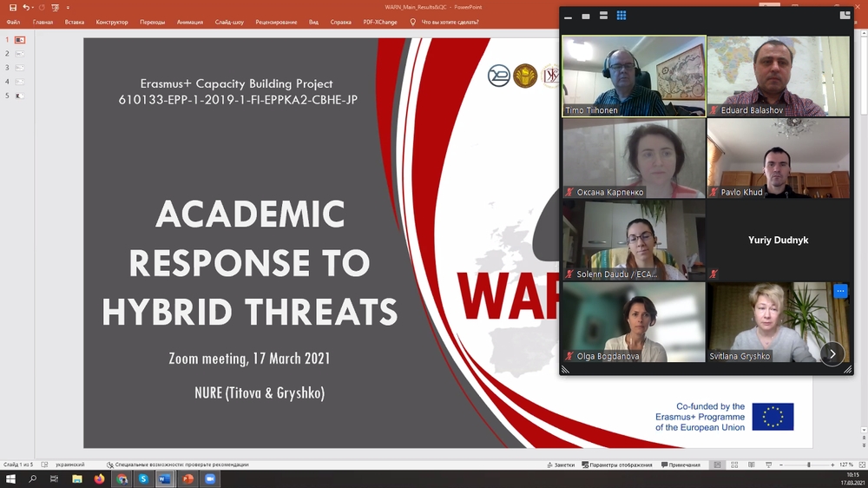Click the 127% zoom level value
868x488 pixels.
tap(845, 465)
